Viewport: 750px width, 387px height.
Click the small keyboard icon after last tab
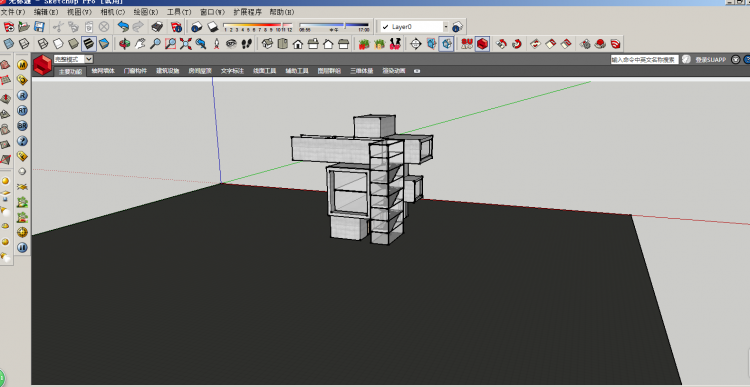pyautogui.click(x=417, y=71)
